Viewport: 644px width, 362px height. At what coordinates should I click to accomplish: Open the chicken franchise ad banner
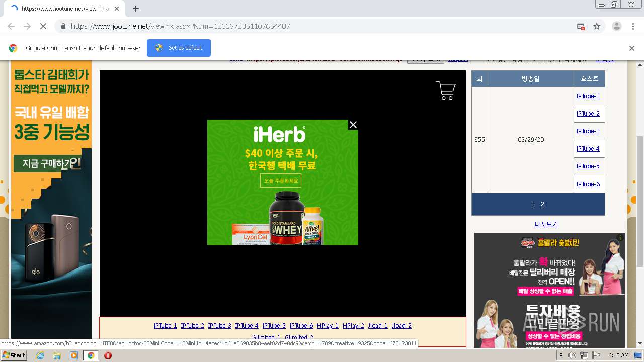click(x=549, y=291)
